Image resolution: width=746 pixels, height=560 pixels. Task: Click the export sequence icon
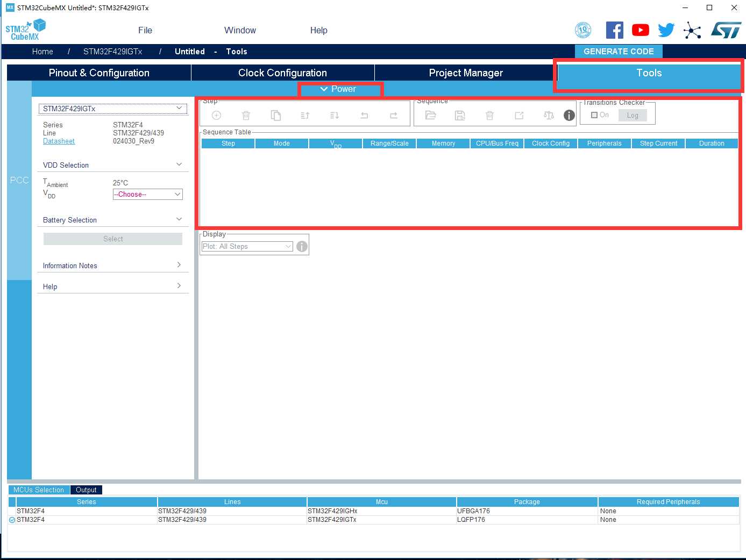pos(519,115)
